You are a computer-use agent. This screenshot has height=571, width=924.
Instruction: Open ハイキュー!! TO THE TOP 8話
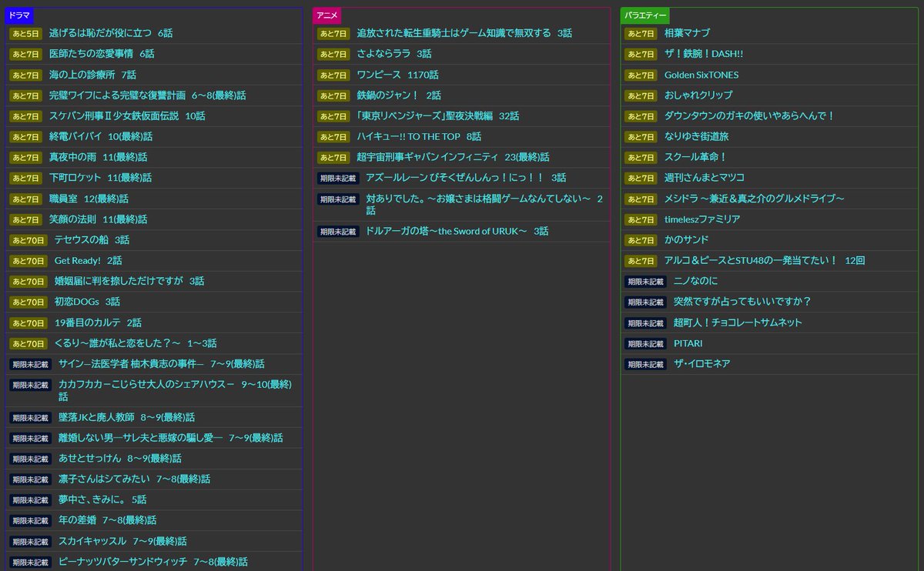(x=419, y=136)
